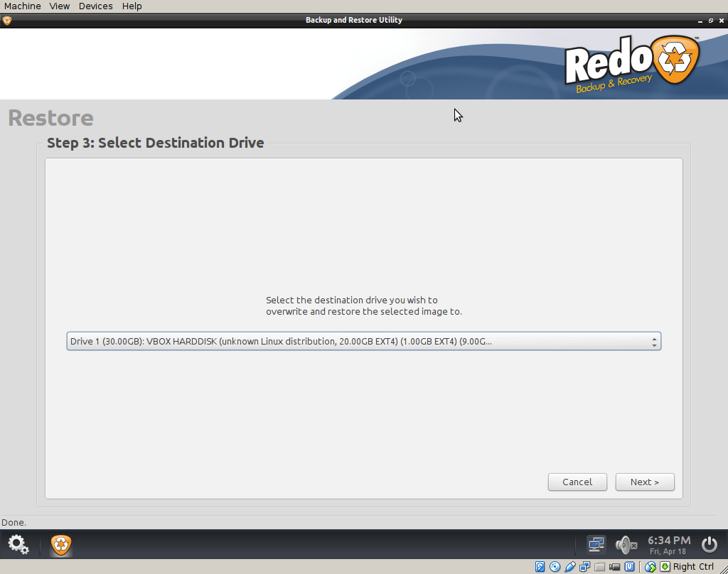This screenshot has width=728, height=574.
Task: Click the hard disk status icon in the tray
Action: [539, 566]
